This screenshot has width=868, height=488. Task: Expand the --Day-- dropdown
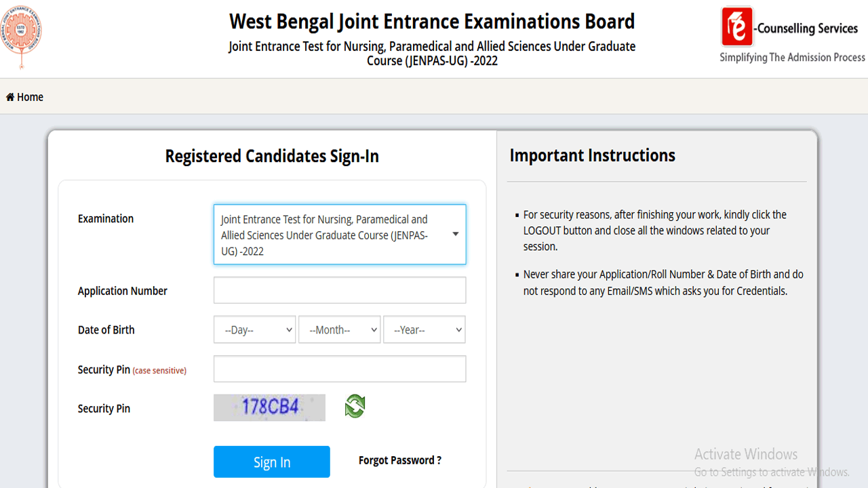click(x=254, y=329)
